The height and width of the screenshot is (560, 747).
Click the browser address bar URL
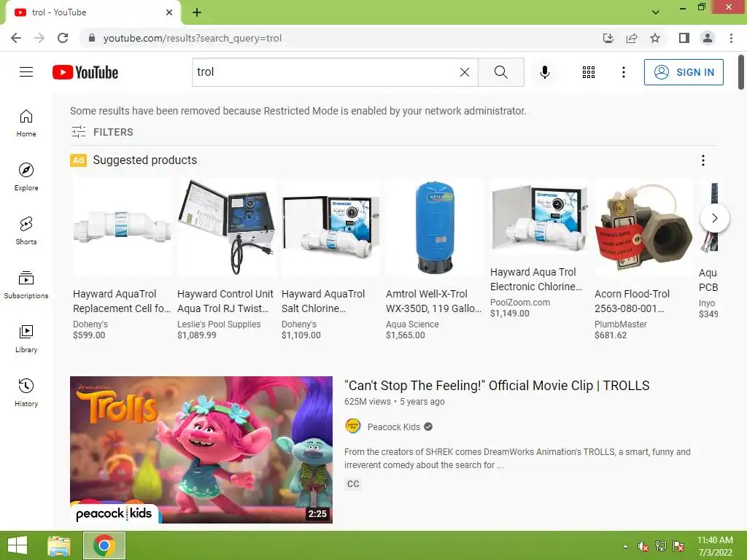(192, 38)
